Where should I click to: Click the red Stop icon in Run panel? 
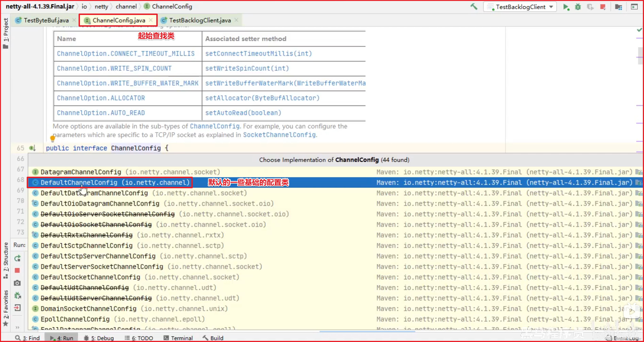pos(17,270)
